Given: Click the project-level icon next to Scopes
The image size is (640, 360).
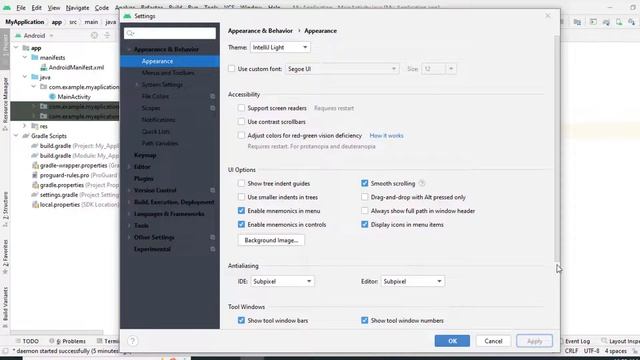Looking at the screenshot, I should click(x=213, y=108).
